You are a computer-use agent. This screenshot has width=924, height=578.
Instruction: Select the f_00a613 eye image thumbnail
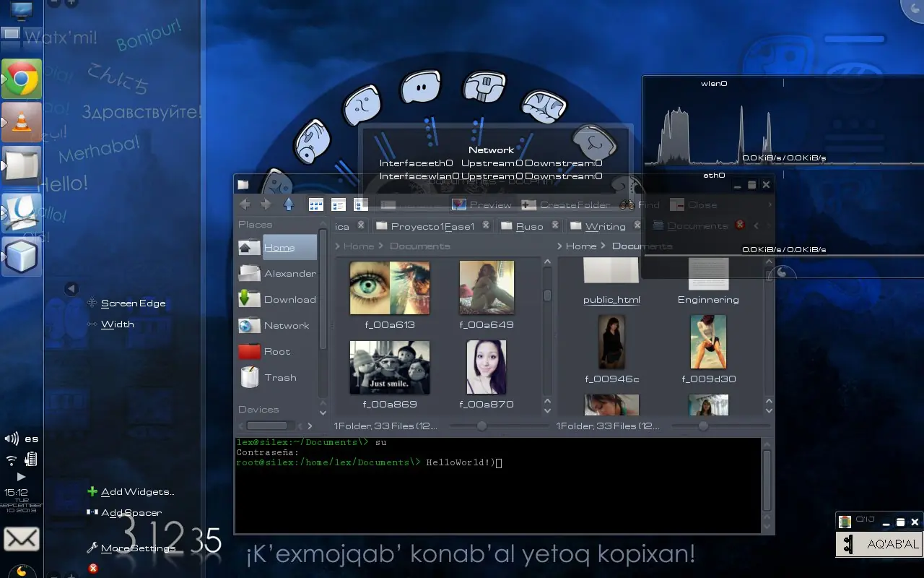coord(390,288)
